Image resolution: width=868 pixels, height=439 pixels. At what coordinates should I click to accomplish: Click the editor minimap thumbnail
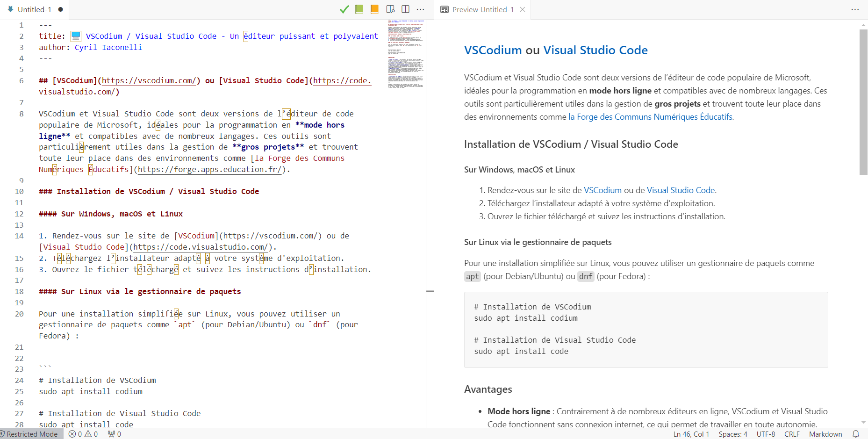pos(406,54)
